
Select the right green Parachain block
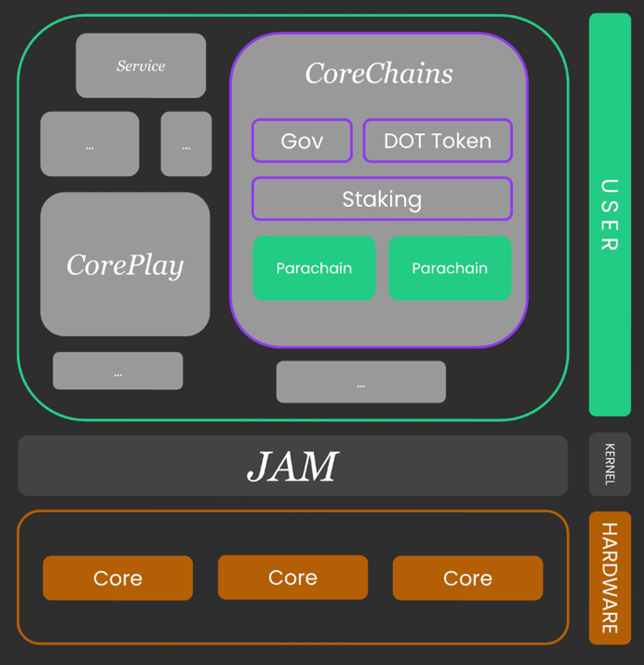coord(450,268)
